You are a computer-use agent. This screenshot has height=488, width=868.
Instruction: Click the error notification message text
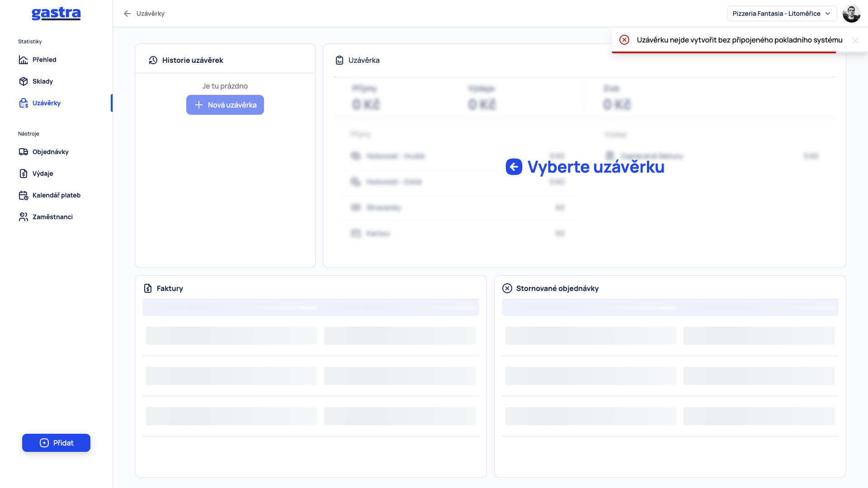pyautogui.click(x=740, y=40)
